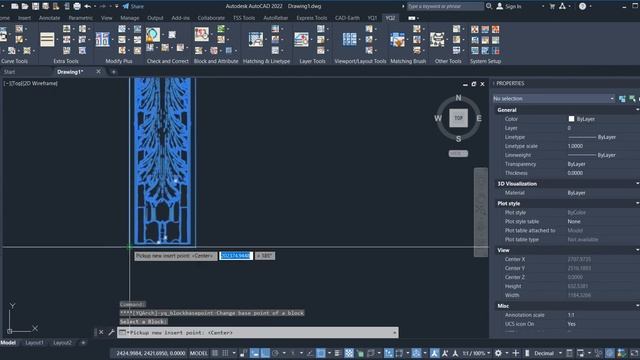Click the new drawing tab plus button
Viewport: 640px width, 360px height.
pyautogui.click(x=113, y=72)
